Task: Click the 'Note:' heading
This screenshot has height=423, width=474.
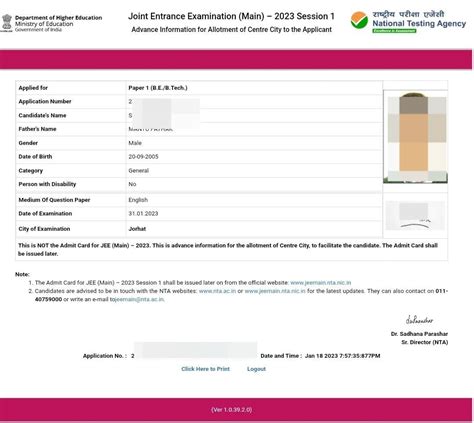Action: pos(22,275)
